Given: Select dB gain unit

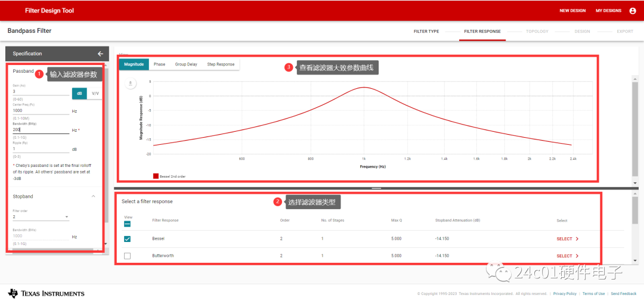Looking at the screenshot, I should [x=80, y=93].
